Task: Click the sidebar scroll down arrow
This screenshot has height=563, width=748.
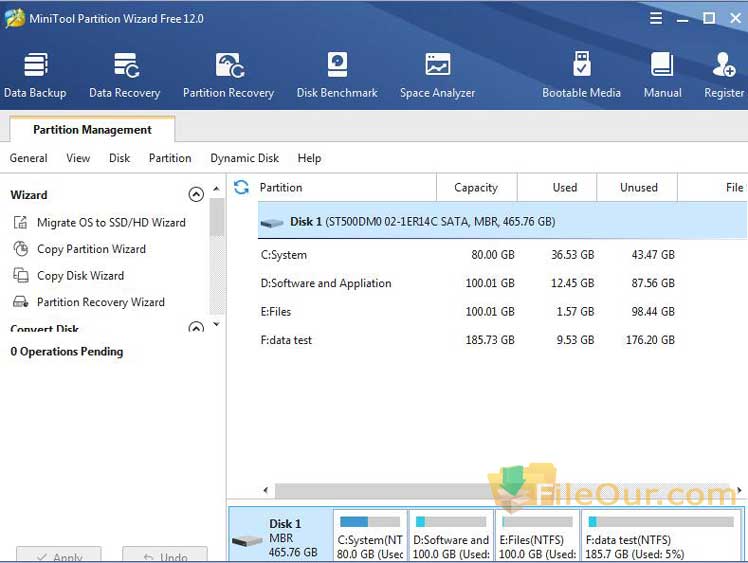Action: coord(216,324)
